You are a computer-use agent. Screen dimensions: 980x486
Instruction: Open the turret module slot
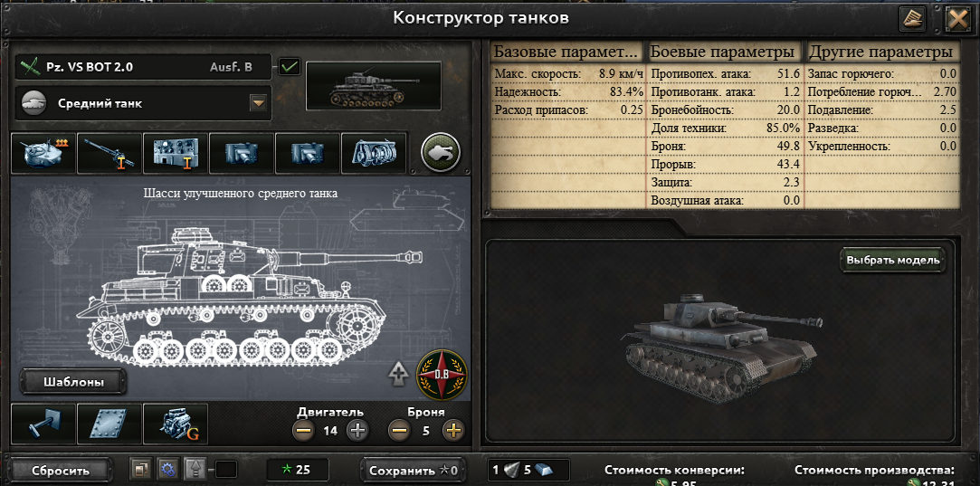click(x=43, y=153)
